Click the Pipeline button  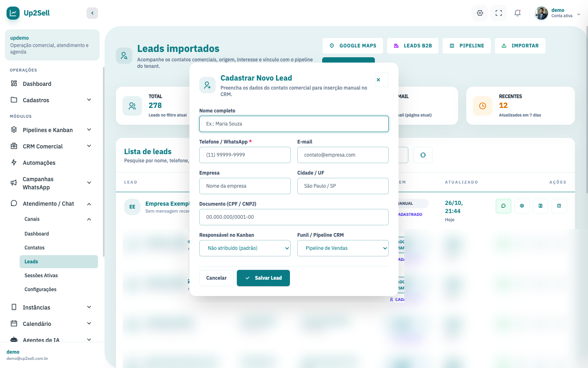(467, 46)
